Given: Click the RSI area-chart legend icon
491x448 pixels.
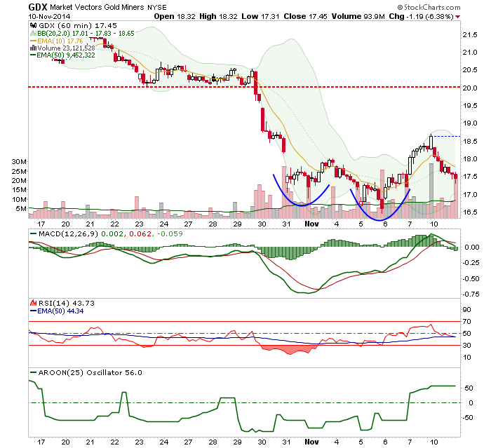Looking at the screenshot, I should click(34, 303).
